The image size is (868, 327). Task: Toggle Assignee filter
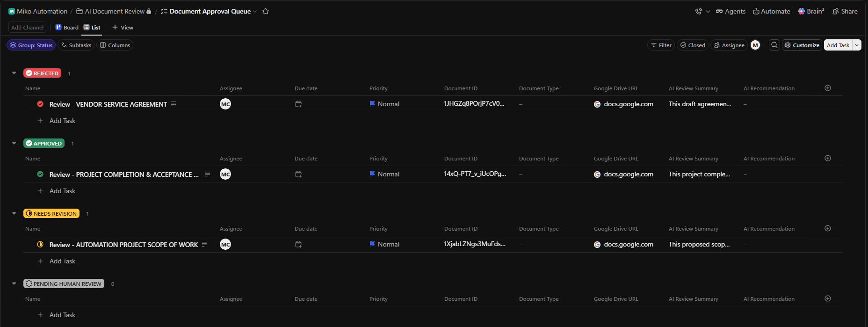point(729,45)
